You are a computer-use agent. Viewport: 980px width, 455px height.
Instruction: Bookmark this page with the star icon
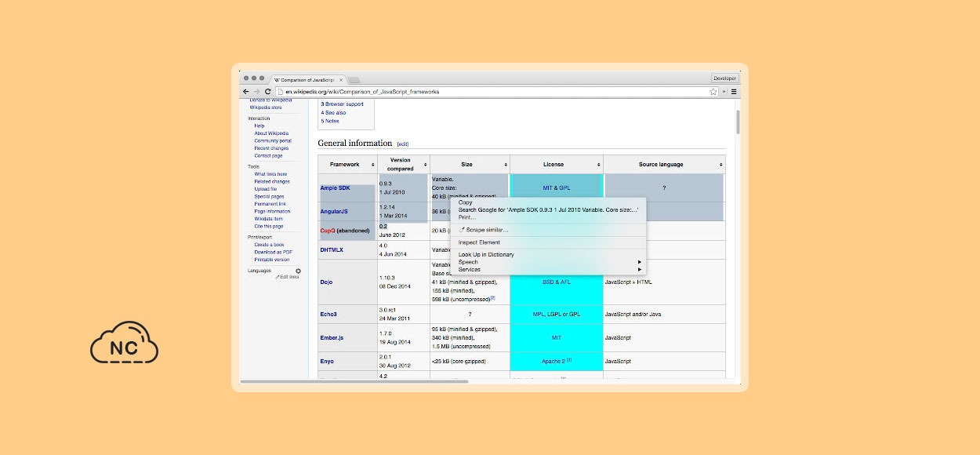click(713, 92)
